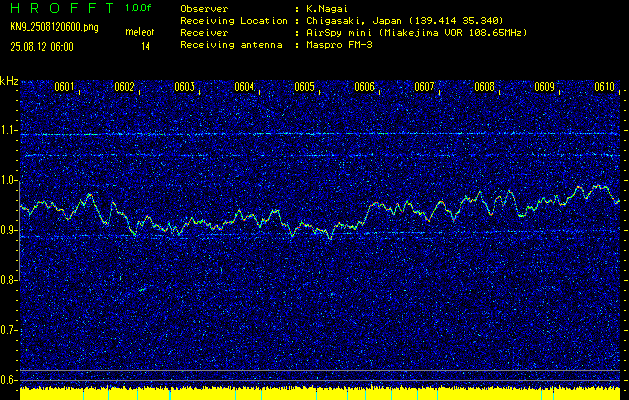Click the 0610 time marker

click(604, 87)
